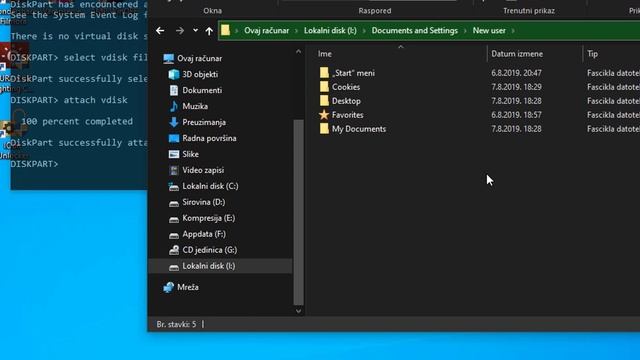The width and height of the screenshot is (640, 360).
Task: Click 'Raspored' ribbon group label
Action: pos(375,11)
